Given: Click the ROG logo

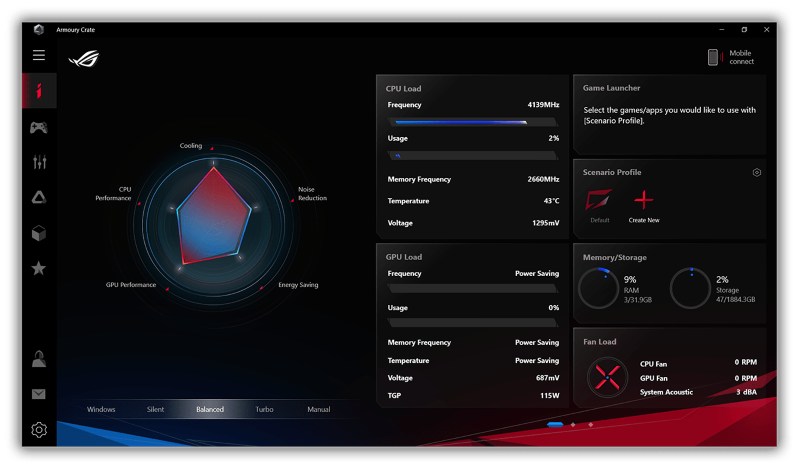Looking at the screenshot, I should (84, 59).
